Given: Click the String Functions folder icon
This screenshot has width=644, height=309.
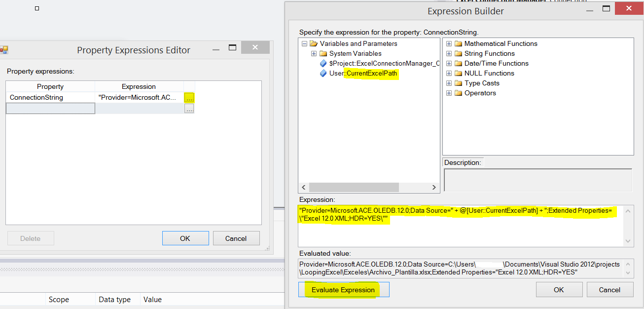Looking at the screenshot, I should (458, 53).
